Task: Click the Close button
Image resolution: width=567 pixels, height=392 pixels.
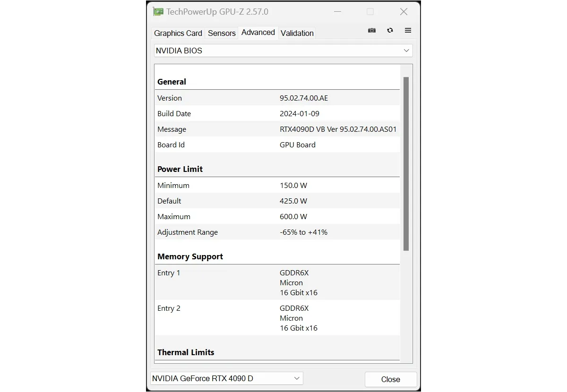Action: [x=391, y=379]
